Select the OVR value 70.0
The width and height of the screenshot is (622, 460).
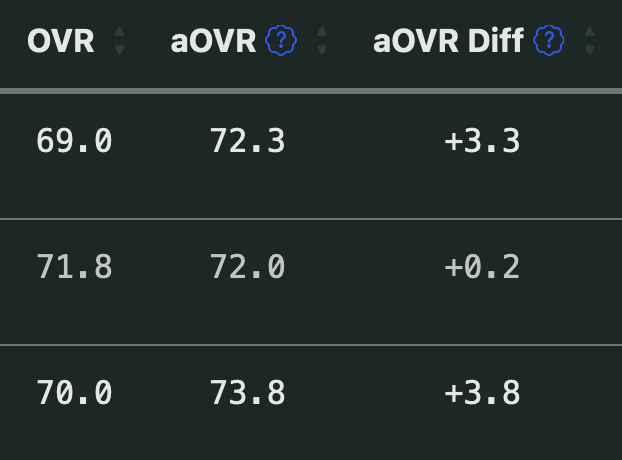pyautogui.click(x=74, y=393)
